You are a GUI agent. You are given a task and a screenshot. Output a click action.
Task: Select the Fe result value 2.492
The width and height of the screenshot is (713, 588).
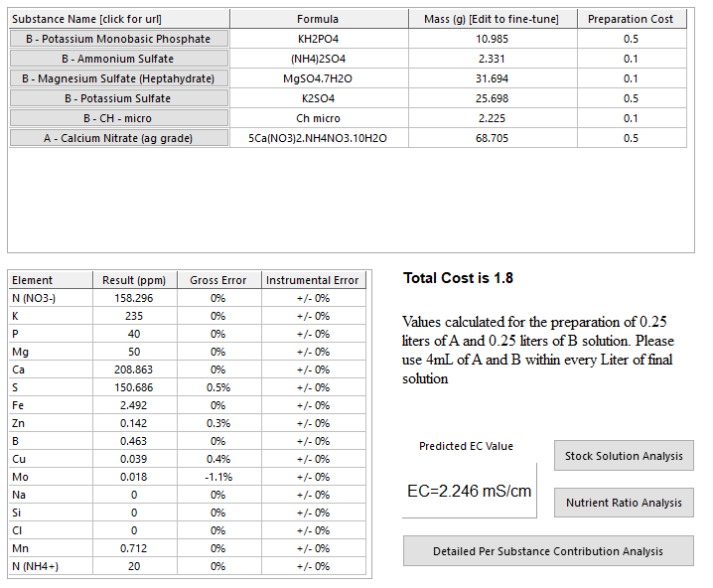pos(135,405)
